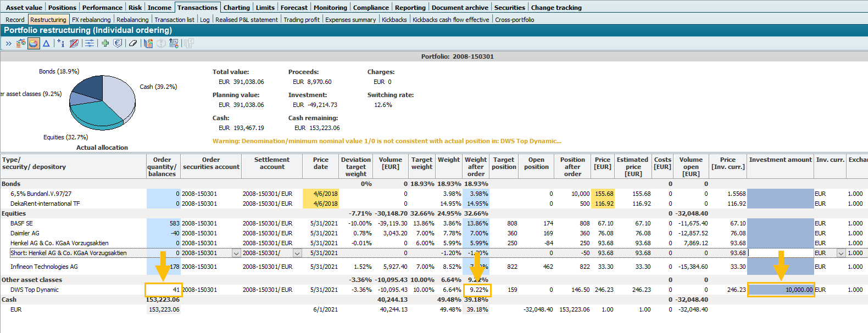The width and height of the screenshot is (868, 333).
Task: Open settlement account dropdown in Short Henkel row
Action: click(297, 253)
